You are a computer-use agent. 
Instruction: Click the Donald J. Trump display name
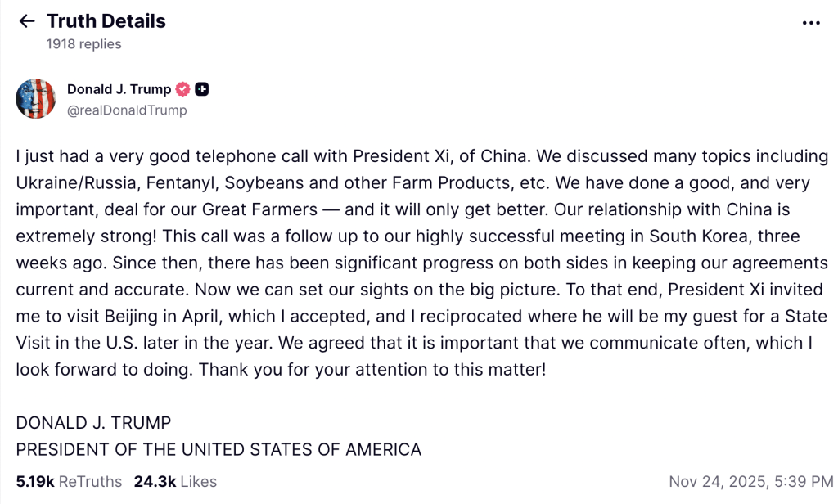coord(120,89)
